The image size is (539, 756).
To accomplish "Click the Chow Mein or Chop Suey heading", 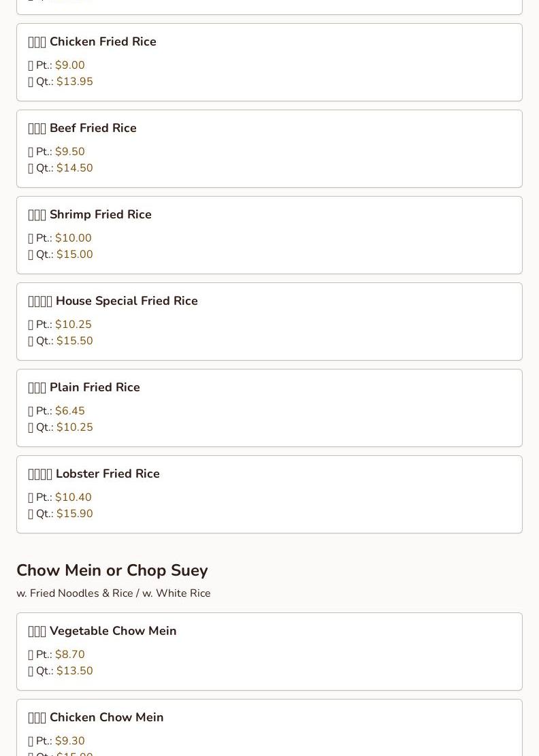I will click(112, 570).
